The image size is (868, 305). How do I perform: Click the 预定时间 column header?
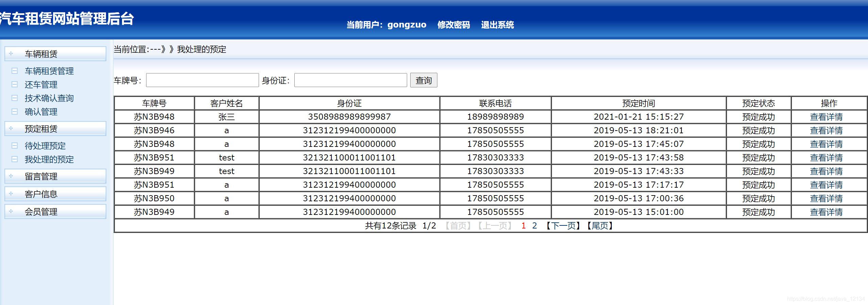[x=639, y=103]
